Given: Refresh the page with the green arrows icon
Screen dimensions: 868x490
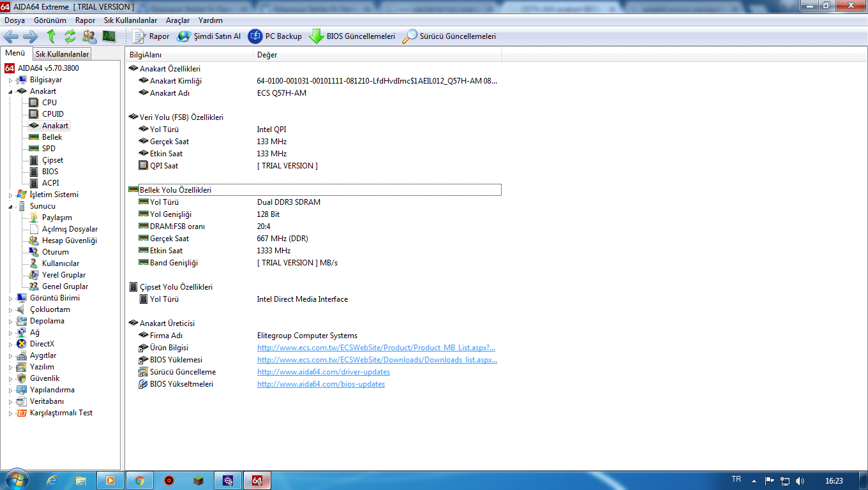Looking at the screenshot, I should tap(70, 36).
